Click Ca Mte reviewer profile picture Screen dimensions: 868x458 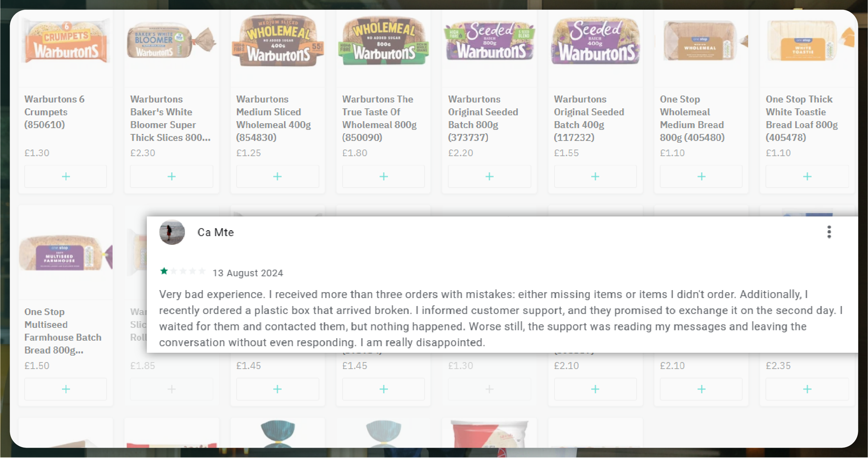172,232
